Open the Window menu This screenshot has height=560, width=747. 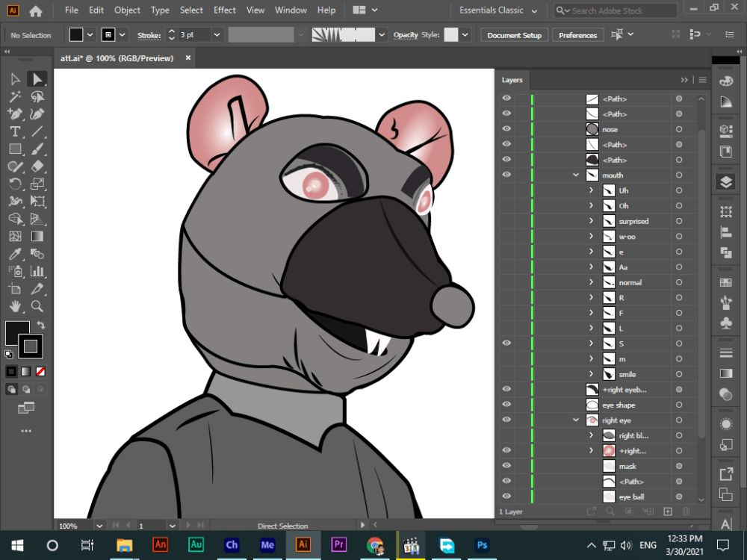click(x=291, y=10)
